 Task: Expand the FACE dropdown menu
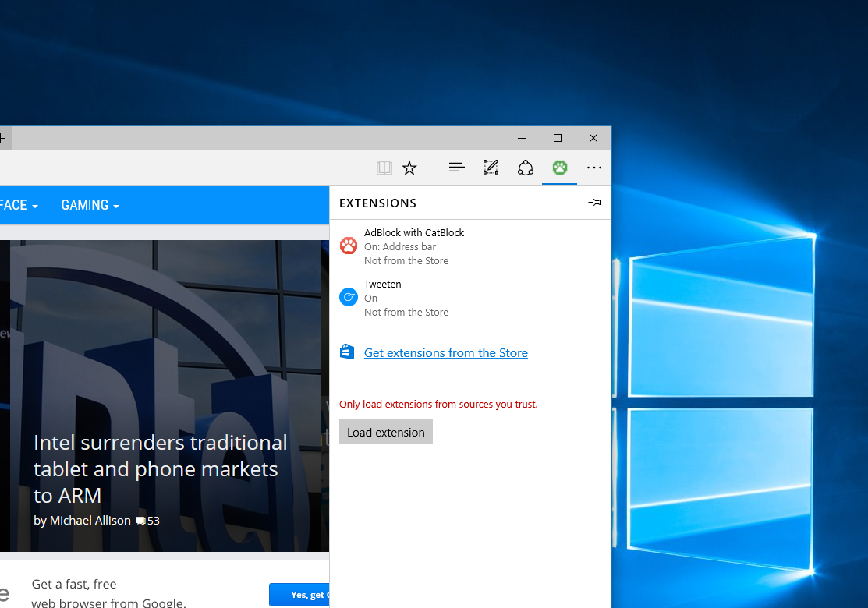[19, 205]
